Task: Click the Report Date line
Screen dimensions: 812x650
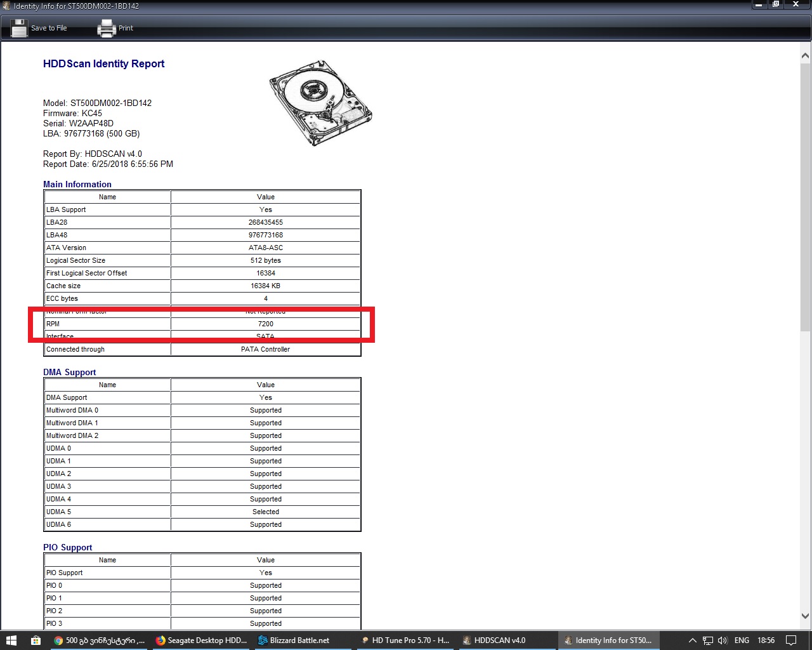Action: click(x=108, y=164)
